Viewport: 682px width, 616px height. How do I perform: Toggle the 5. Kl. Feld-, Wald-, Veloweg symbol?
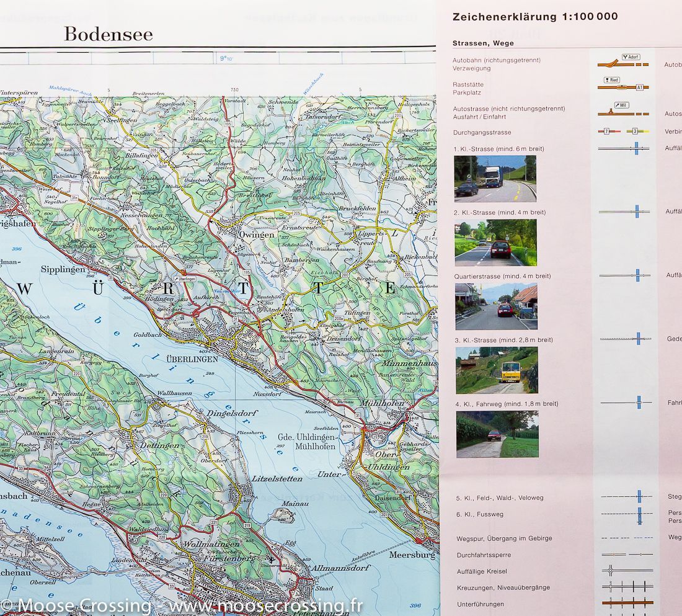(x=627, y=498)
